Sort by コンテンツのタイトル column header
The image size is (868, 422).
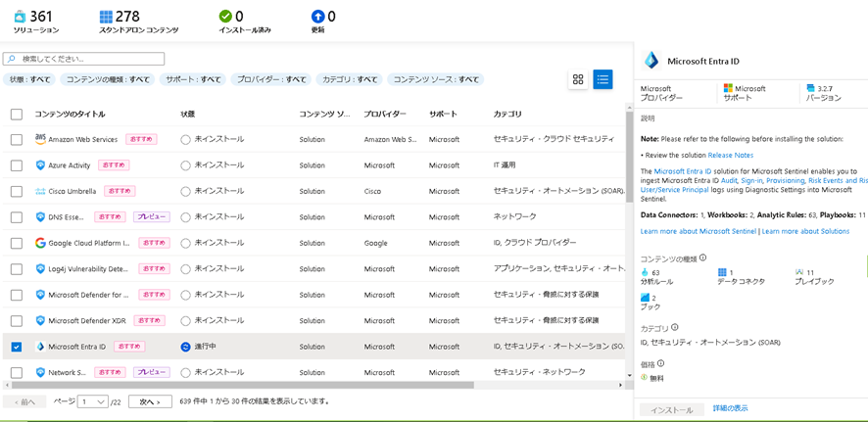(70, 115)
